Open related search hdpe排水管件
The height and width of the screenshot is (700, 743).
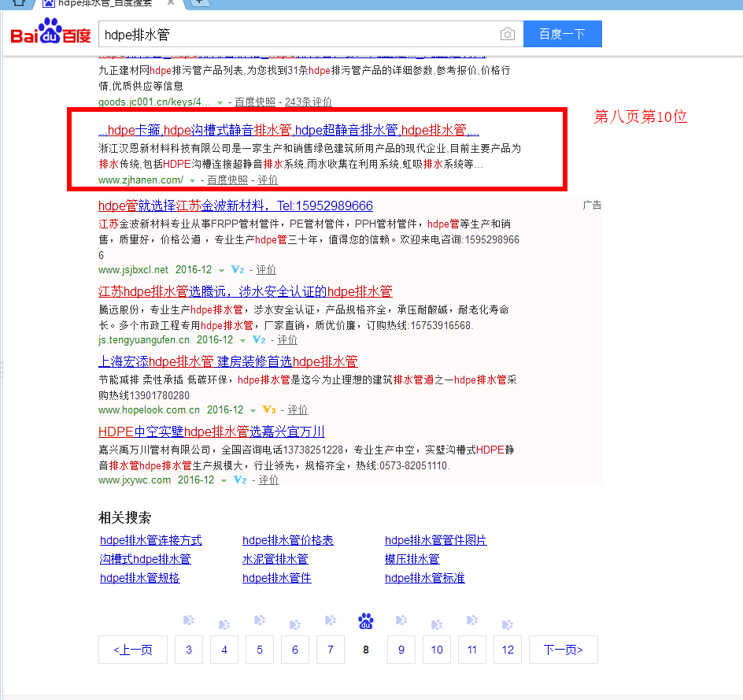click(x=277, y=578)
